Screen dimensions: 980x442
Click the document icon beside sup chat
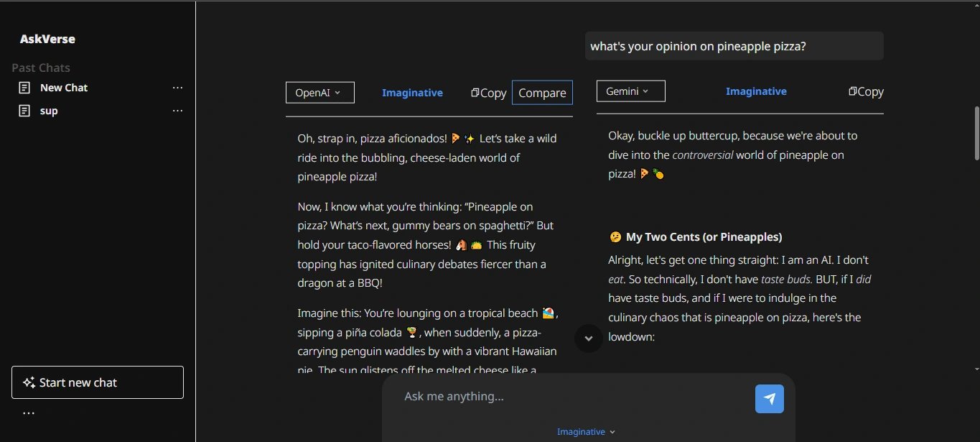coord(24,111)
